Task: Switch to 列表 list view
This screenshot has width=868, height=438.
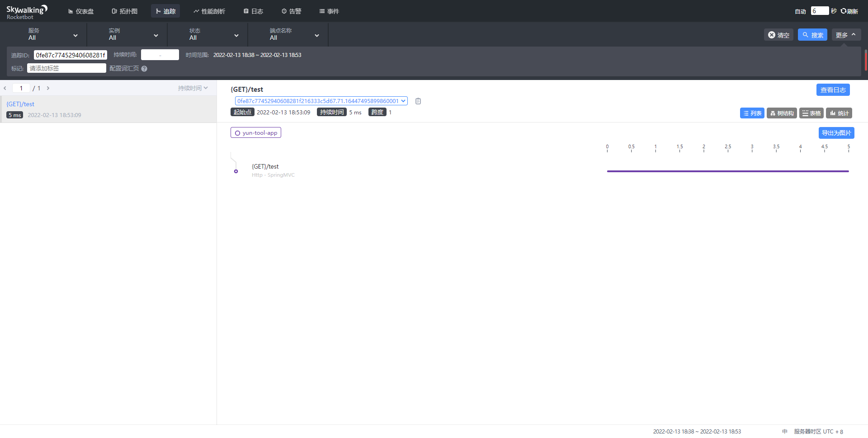Action: click(x=752, y=113)
